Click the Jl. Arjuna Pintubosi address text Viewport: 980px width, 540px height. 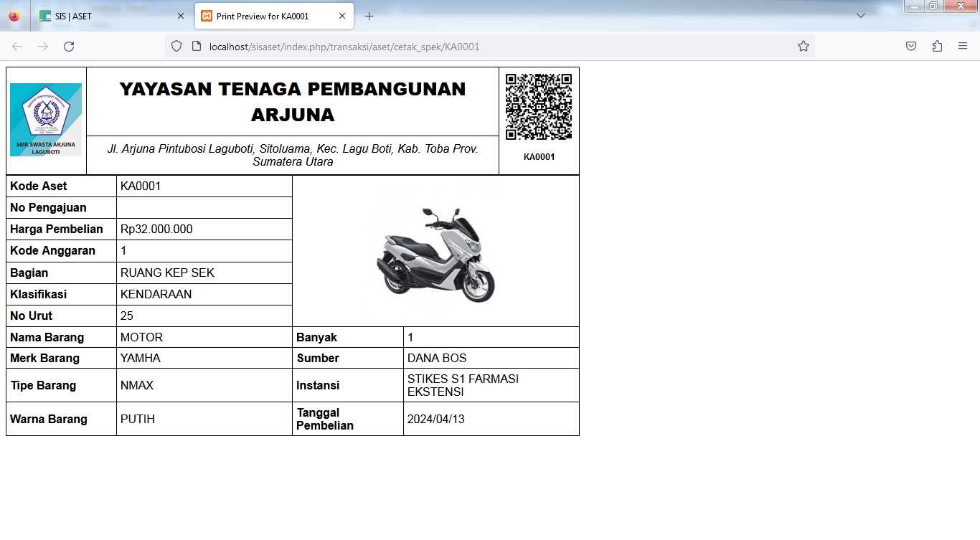[293, 156]
